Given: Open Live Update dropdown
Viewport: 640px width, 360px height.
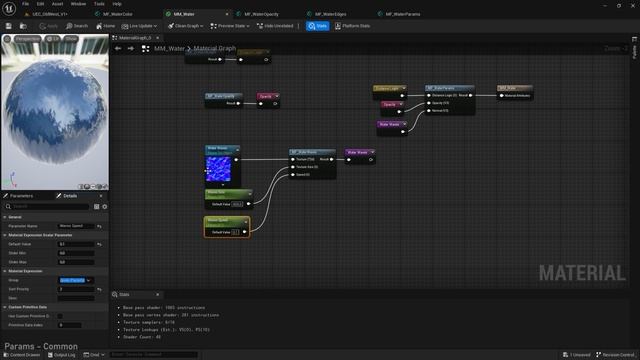Looking at the screenshot, I should coord(139,26).
